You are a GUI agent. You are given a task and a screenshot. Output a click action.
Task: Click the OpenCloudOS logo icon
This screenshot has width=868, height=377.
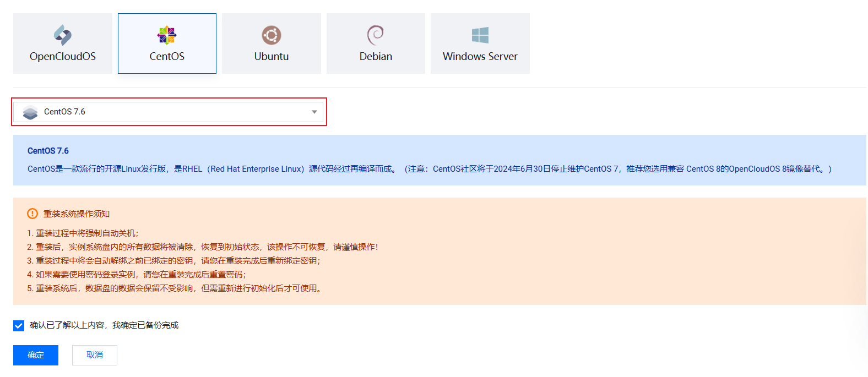(x=63, y=35)
